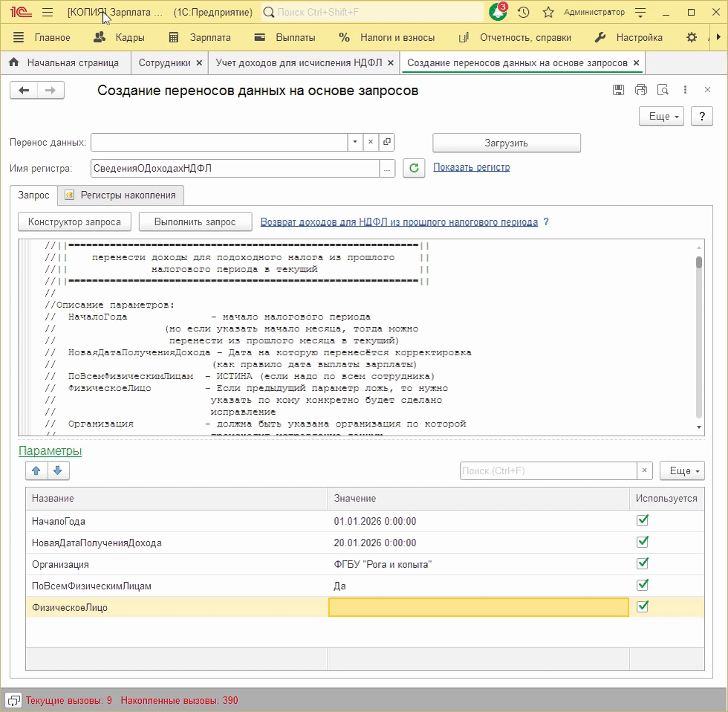This screenshot has width=728, height=712.
Task: Click query text scroll down arrow
Action: pos(699,427)
